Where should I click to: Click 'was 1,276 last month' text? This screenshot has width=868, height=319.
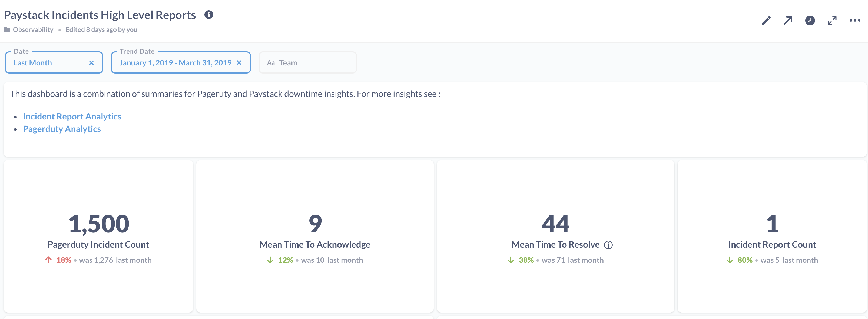115,260
